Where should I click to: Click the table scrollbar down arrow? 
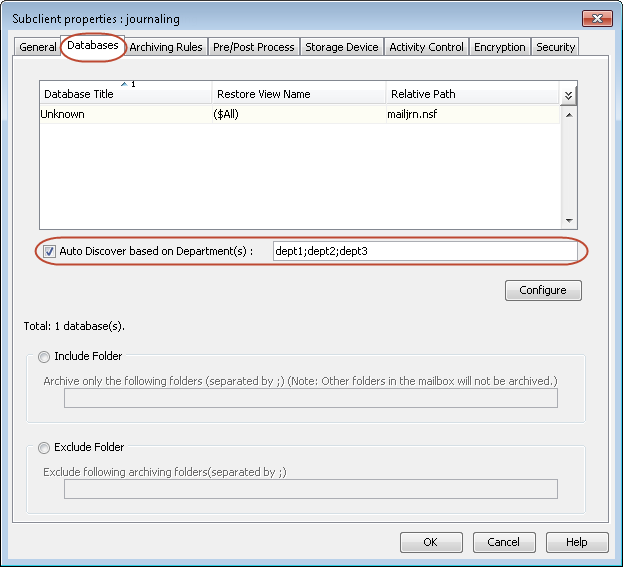click(x=569, y=221)
